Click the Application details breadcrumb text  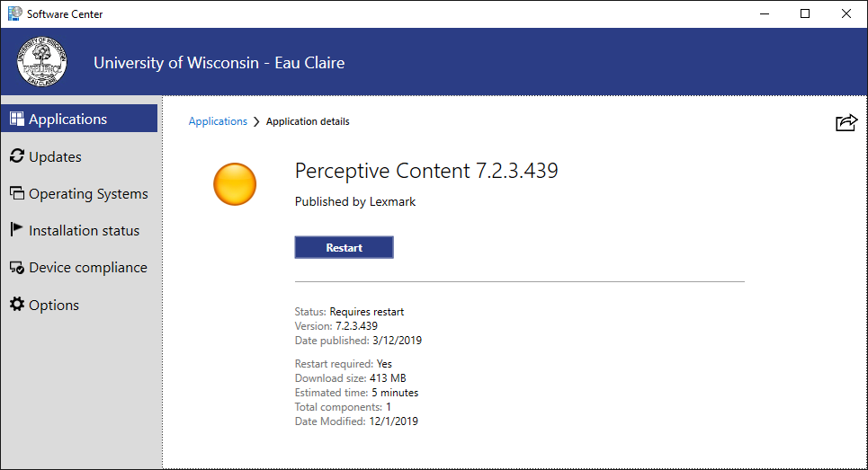pos(308,121)
